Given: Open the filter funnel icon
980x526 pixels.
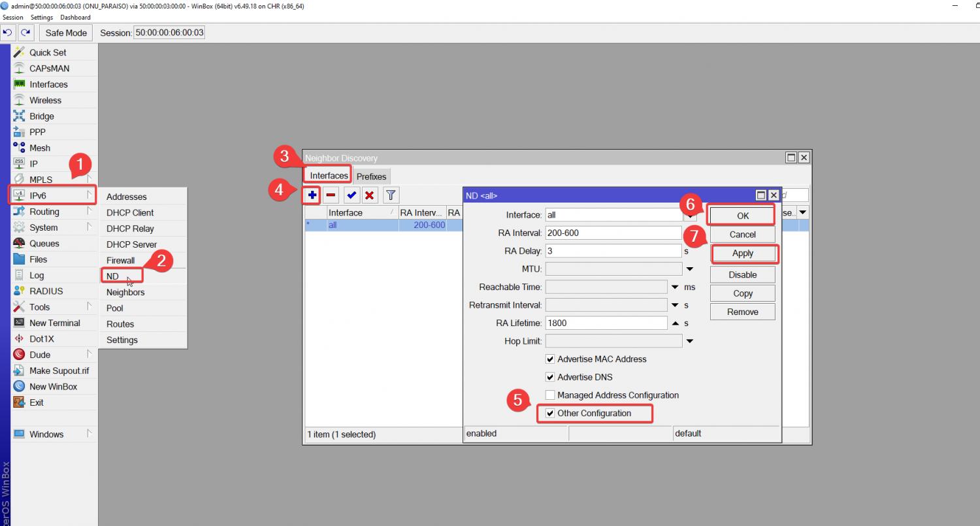Looking at the screenshot, I should tap(391, 195).
